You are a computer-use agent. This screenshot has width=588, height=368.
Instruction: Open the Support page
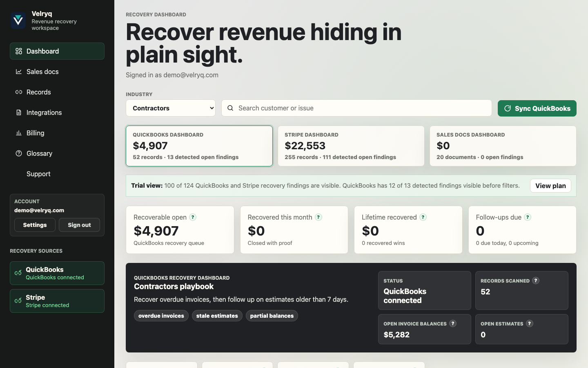click(57, 174)
